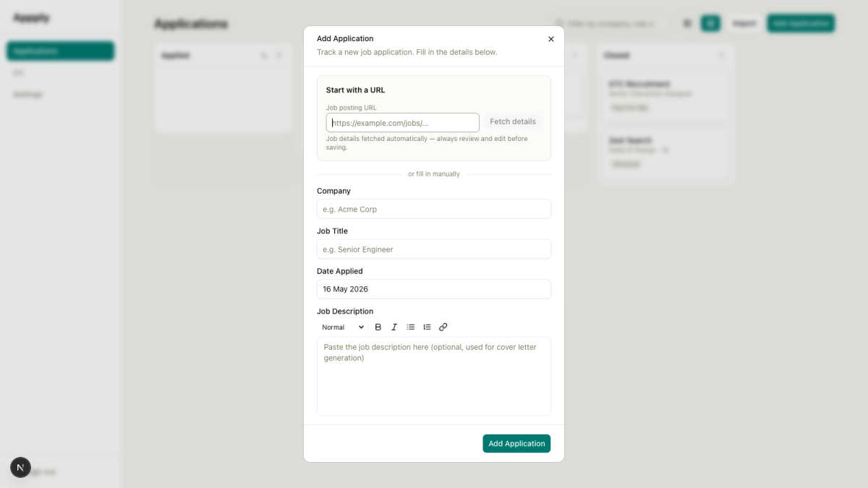
Task: Insert a link in Job Description
Action: point(443,328)
